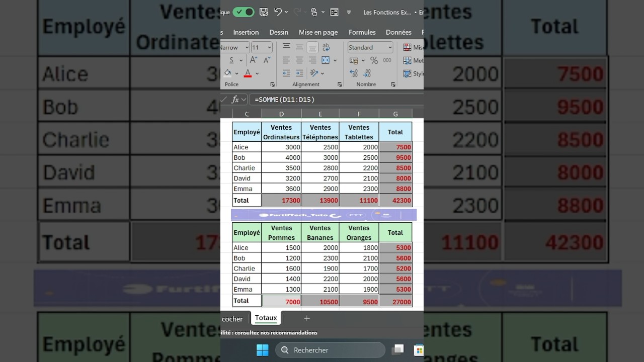Image resolution: width=644 pixels, height=362 pixels.
Task: Select cell 7000 in Pommes total
Action: pos(281,301)
